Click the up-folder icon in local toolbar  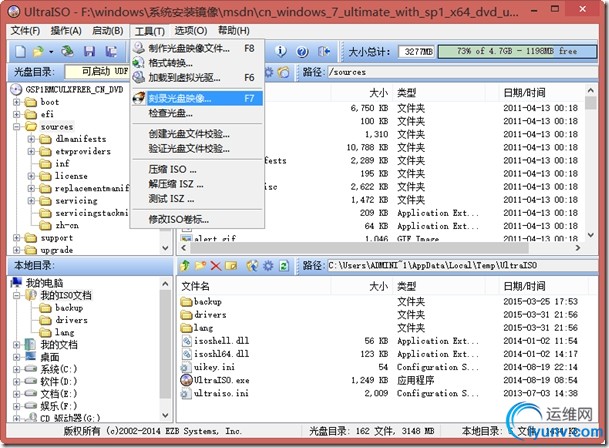click(x=185, y=266)
